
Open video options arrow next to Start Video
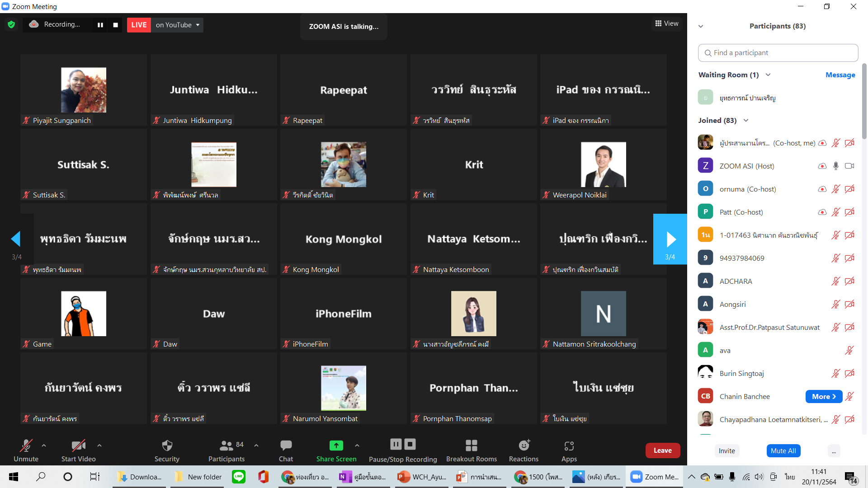coord(99,446)
